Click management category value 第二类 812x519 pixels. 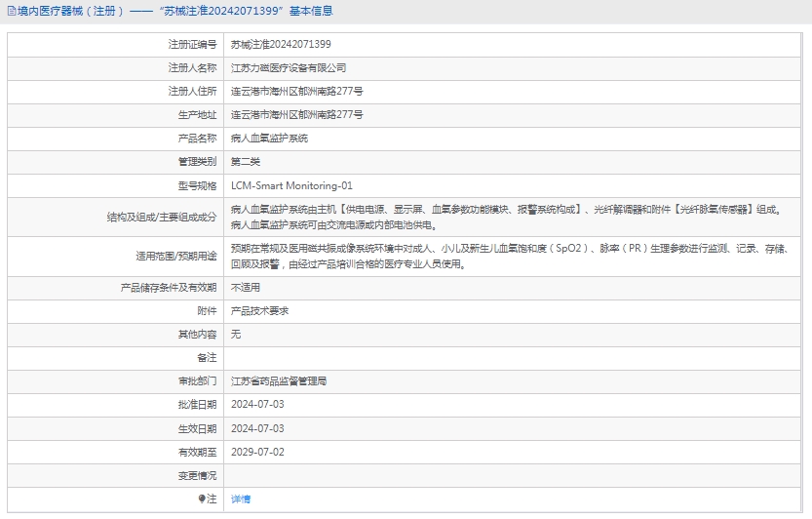pyautogui.click(x=246, y=162)
